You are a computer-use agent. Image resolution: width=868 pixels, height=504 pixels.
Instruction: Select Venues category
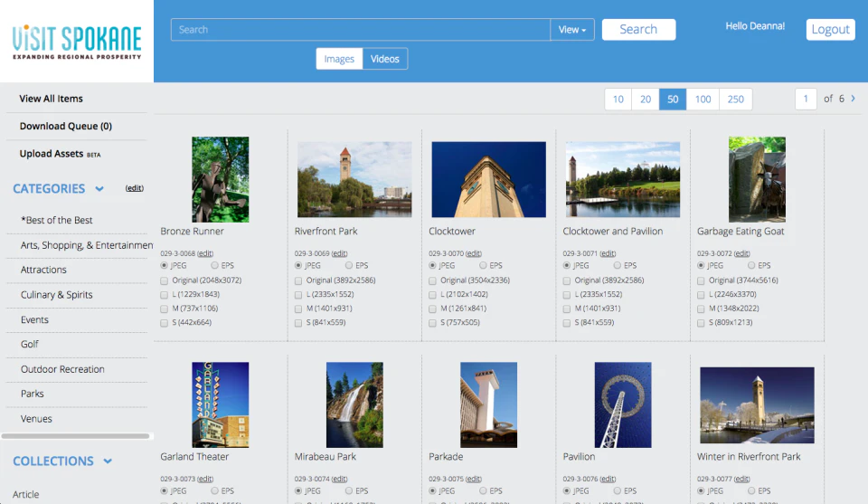pos(36,419)
